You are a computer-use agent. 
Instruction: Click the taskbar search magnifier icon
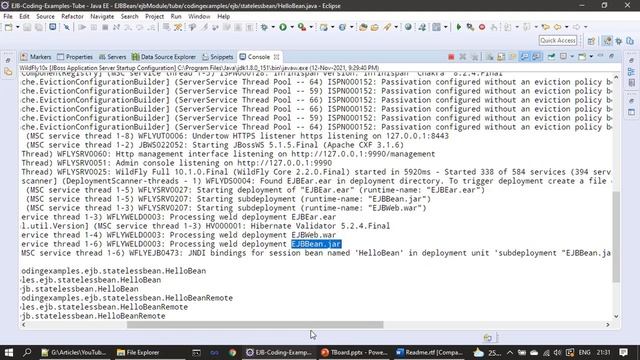[x=27, y=352]
